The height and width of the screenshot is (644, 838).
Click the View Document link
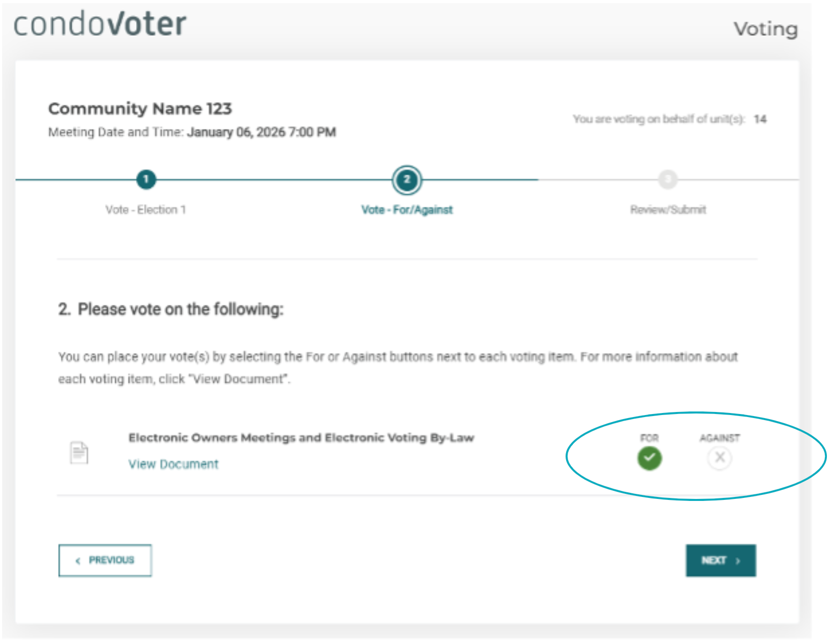click(x=173, y=464)
